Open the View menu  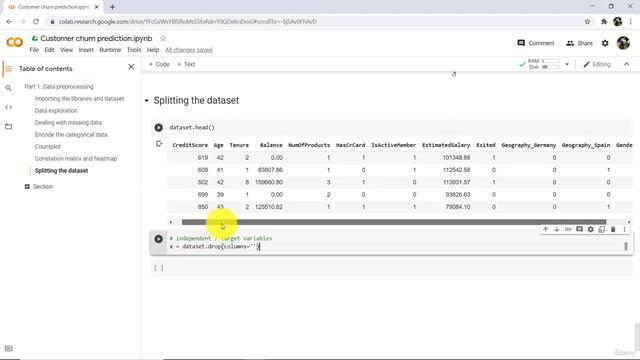[x=67, y=50]
